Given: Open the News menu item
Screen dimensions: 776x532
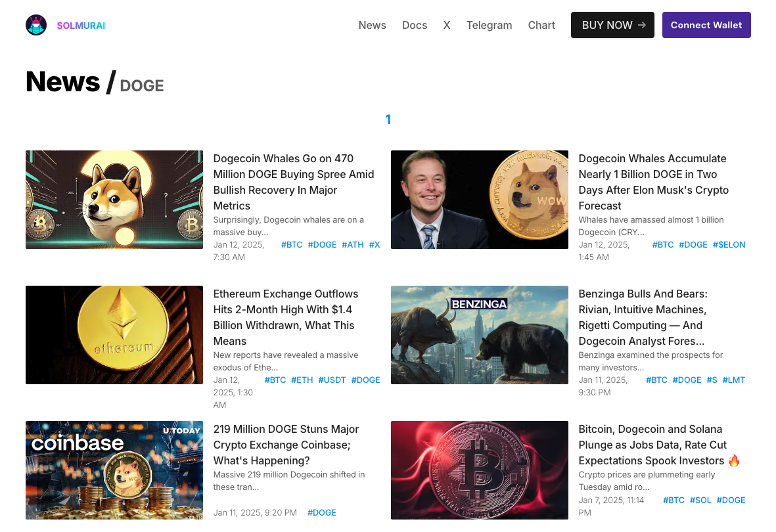Looking at the screenshot, I should point(372,25).
